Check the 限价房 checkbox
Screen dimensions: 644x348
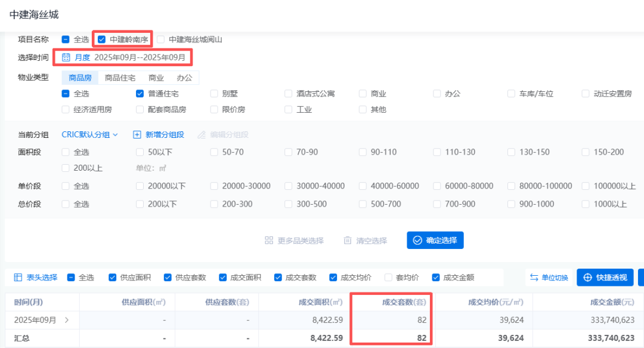click(x=214, y=109)
